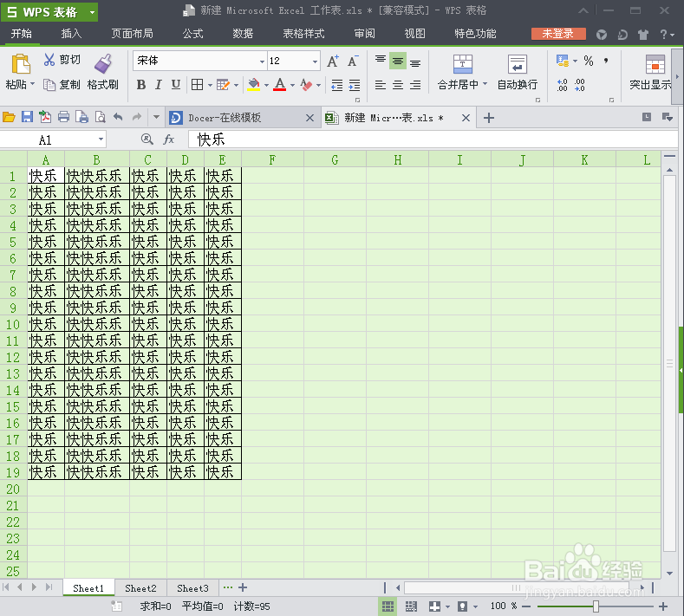
Task: Add a new document tab
Action: 489,118
